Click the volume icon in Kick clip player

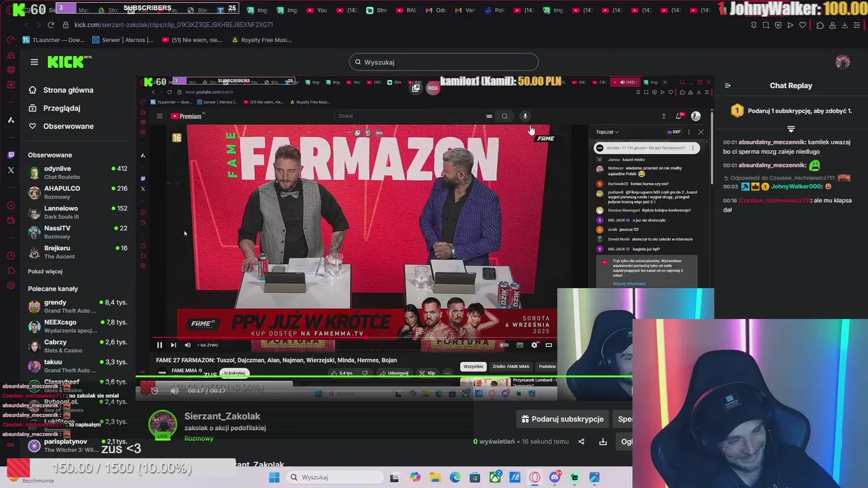click(x=175, y=390)
